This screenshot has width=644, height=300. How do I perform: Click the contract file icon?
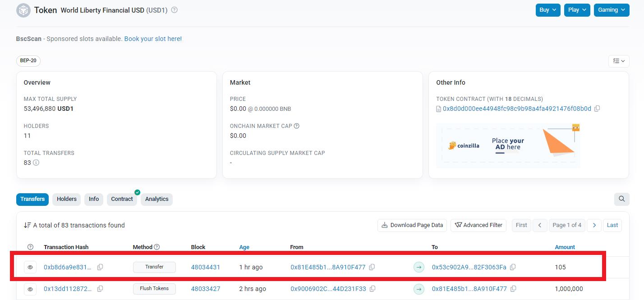(x=439, y=109)
